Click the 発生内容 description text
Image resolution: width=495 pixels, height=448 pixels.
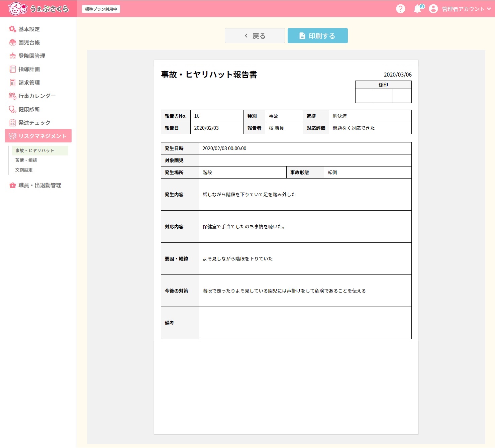249,195
